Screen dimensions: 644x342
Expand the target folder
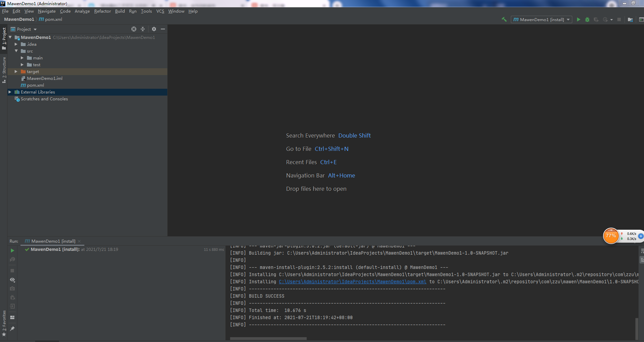click(x=16, y=71)
